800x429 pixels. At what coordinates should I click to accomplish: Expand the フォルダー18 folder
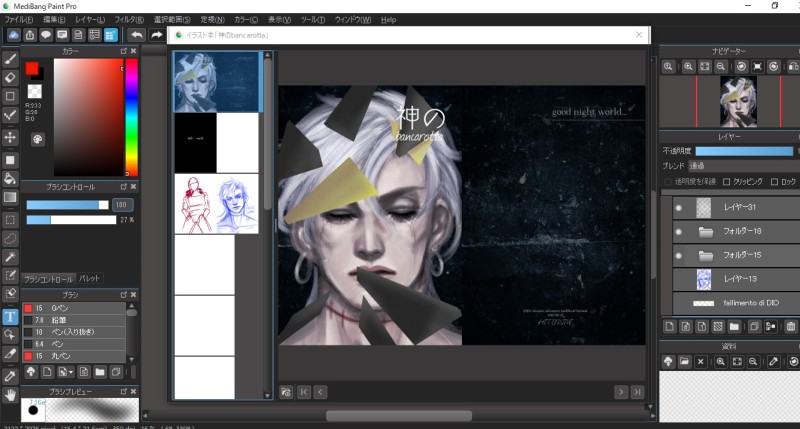[x=706, y=232]
